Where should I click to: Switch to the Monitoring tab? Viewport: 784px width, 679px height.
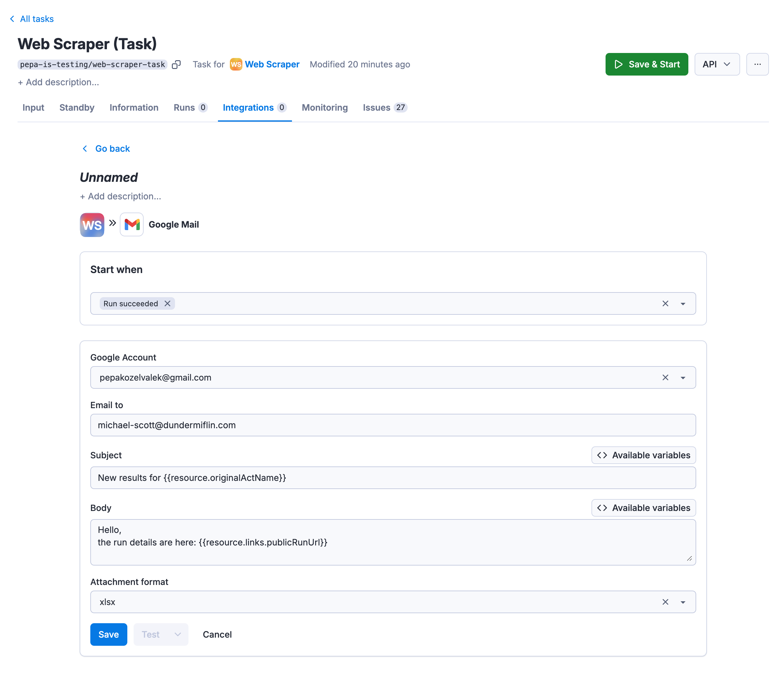click(324, 107)
